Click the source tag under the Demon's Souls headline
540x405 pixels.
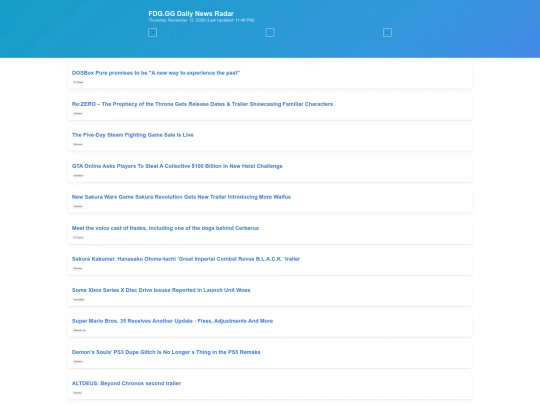[78, 361]
